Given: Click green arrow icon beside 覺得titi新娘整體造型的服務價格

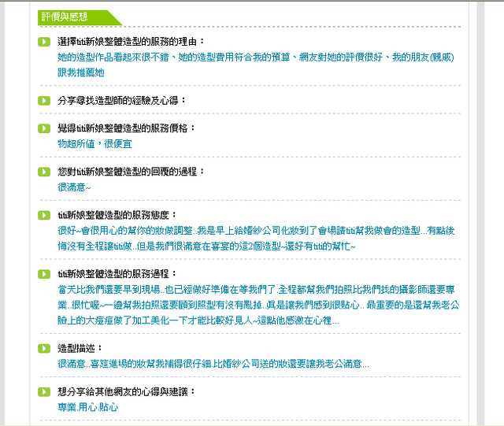Looking at the screenshot, I should tap(44, 128).
